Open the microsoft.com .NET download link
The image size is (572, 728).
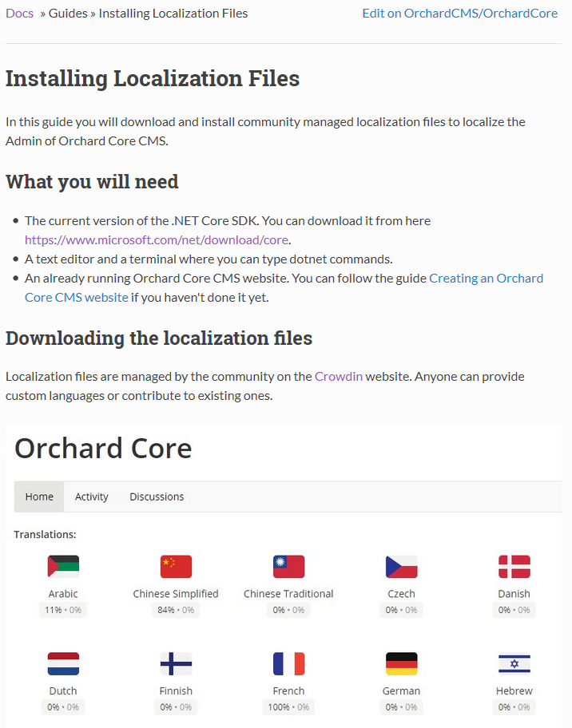pos(157,239)
